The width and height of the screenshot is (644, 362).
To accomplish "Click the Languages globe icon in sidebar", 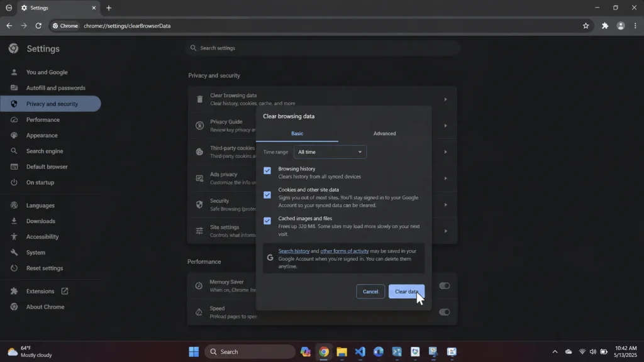I will pos(14,206).
